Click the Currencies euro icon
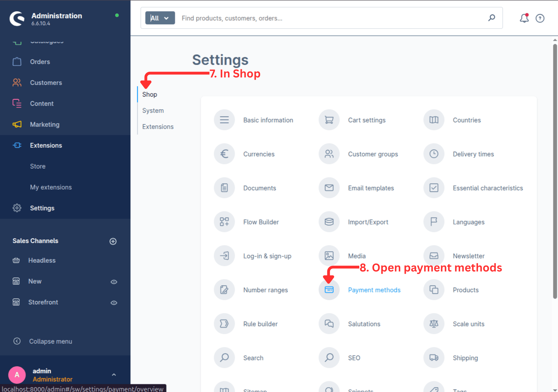 (x=224, y=154)
